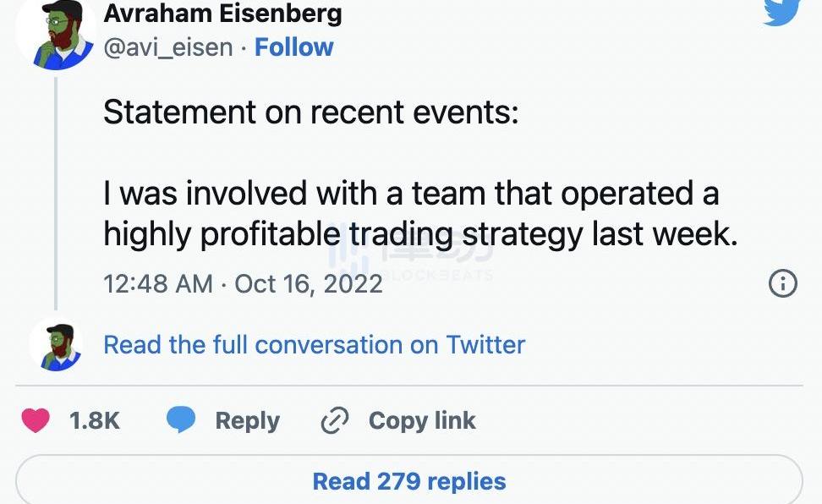822x504 pixels.
Task: Click the 12:48 AM time
Action: (158, 284)
